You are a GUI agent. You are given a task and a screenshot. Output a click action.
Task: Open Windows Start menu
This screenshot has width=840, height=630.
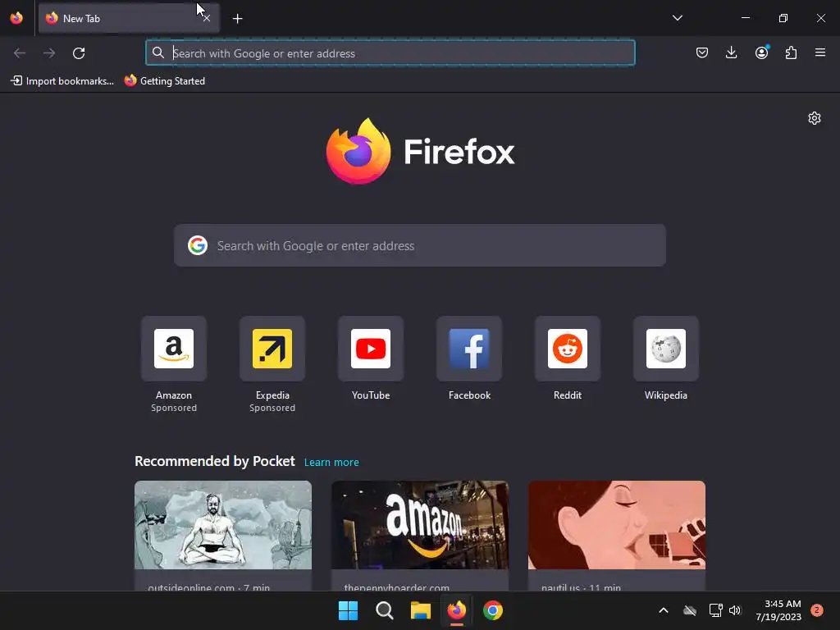point(348,610)
